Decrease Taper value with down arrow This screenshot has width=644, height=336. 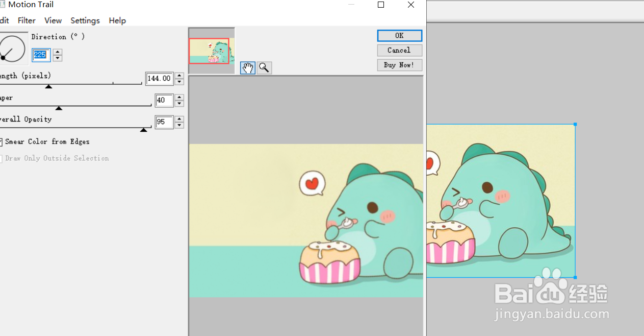(x=179, y=104)
